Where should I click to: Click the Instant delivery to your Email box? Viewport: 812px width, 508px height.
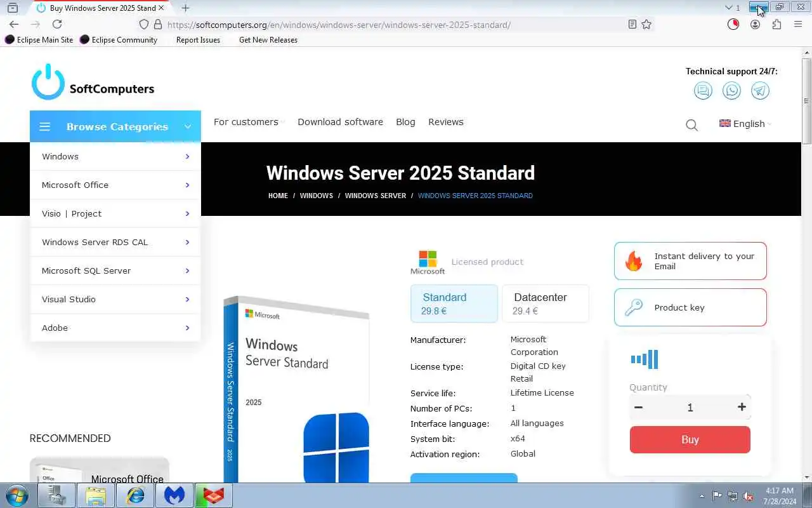point(690,261)
